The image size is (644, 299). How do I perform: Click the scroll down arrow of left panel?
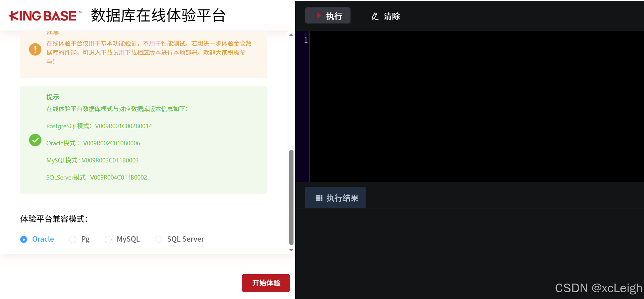291,250
